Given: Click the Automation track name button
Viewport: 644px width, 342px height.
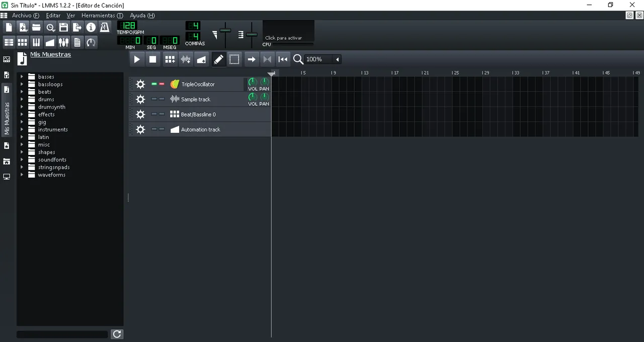Looking at the screenshot, I should coord(219,130).
